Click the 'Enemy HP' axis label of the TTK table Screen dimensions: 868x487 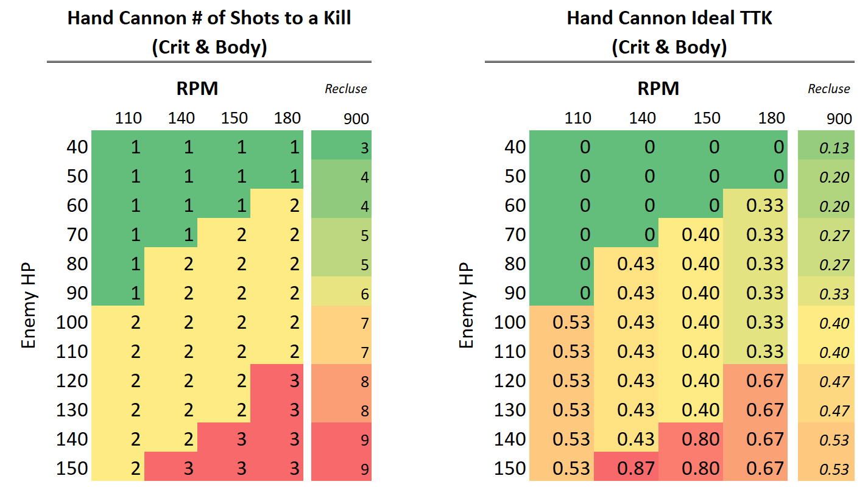tap(466, 309)
